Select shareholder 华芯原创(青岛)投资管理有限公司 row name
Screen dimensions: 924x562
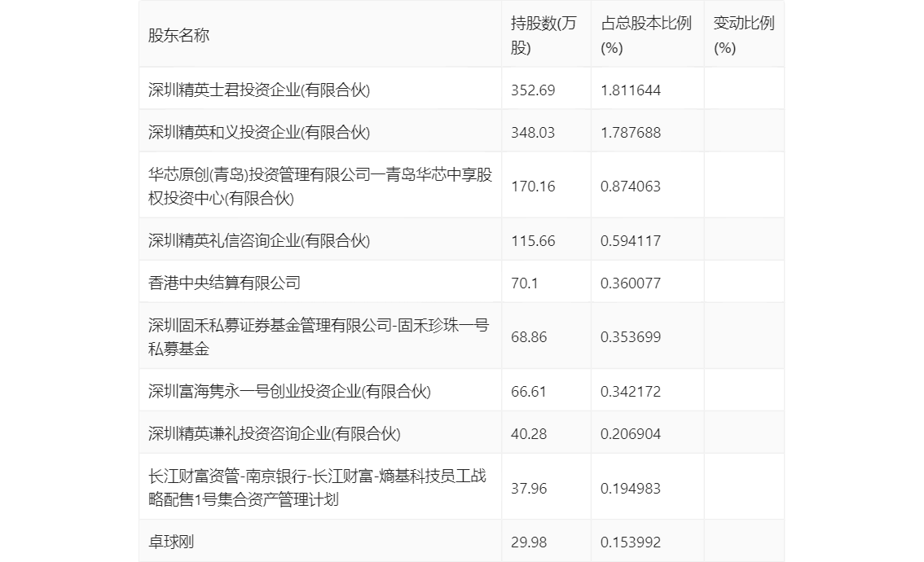pyautogui.click(x=320, y=187)
